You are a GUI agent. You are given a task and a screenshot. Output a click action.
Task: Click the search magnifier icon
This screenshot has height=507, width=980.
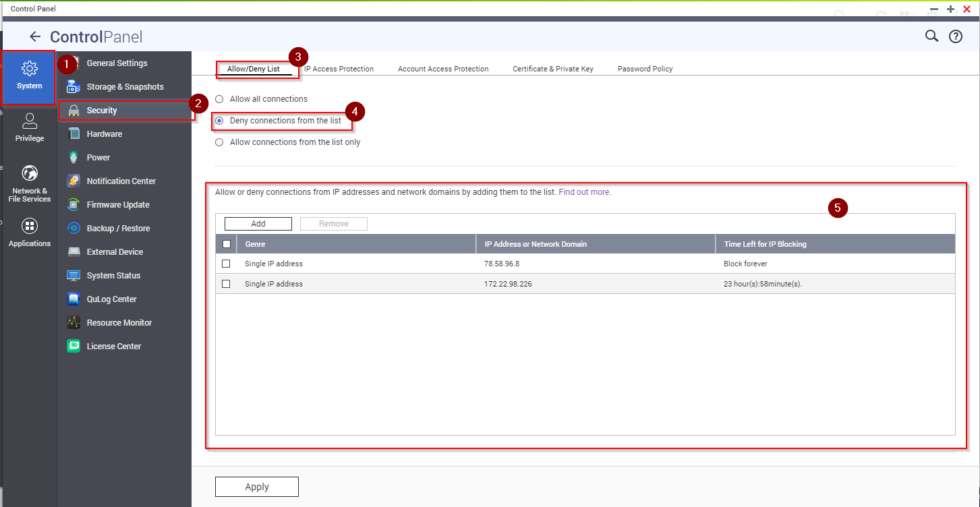pyautogui.click(x=931, y=36)
